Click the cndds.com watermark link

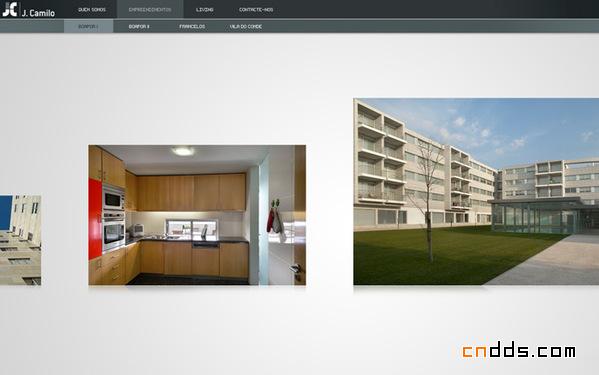519,350
